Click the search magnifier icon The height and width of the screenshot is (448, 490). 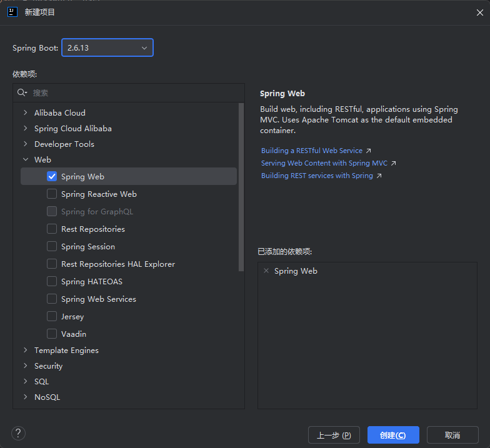click(22, 92)
